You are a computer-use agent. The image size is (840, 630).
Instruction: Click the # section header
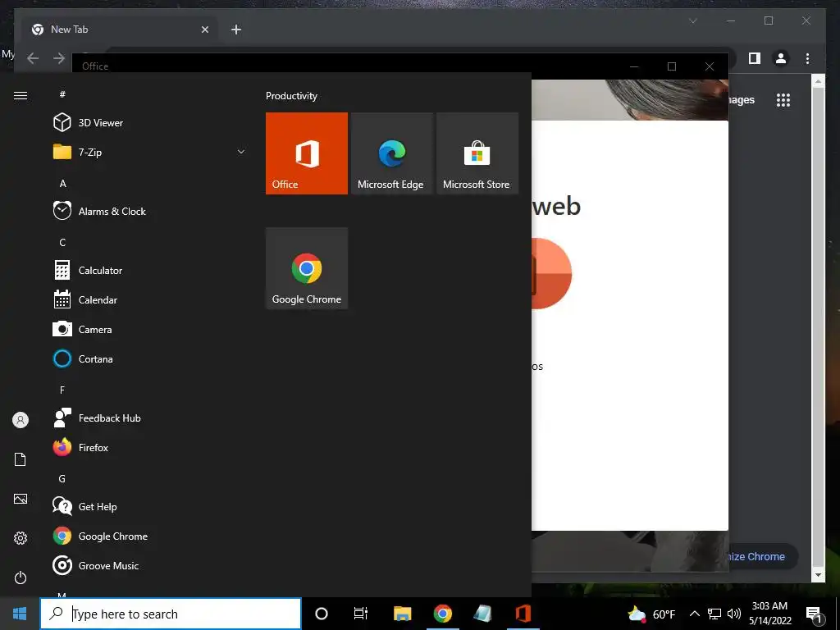pyautogui.click(x=62, y=94)
